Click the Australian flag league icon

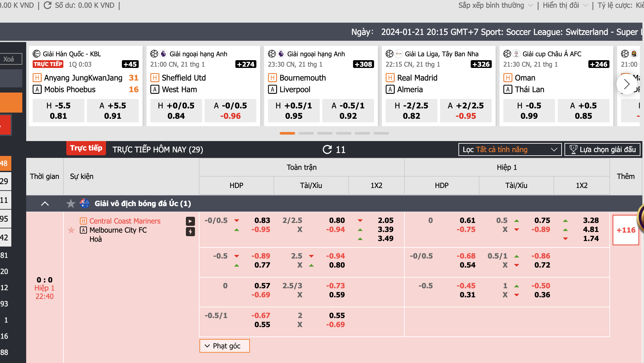(x=85, y=203)
